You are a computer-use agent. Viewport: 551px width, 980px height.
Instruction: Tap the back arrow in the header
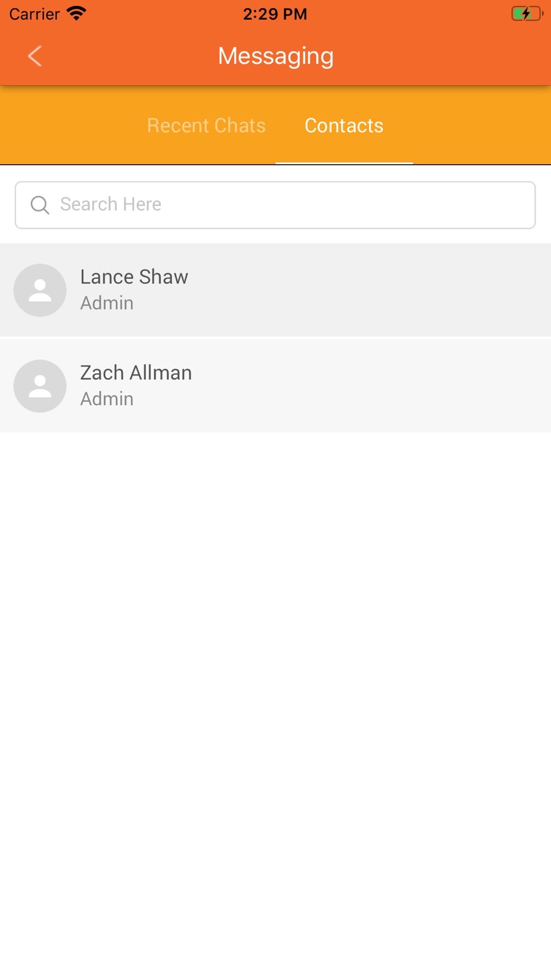click(x=35, y=56)
